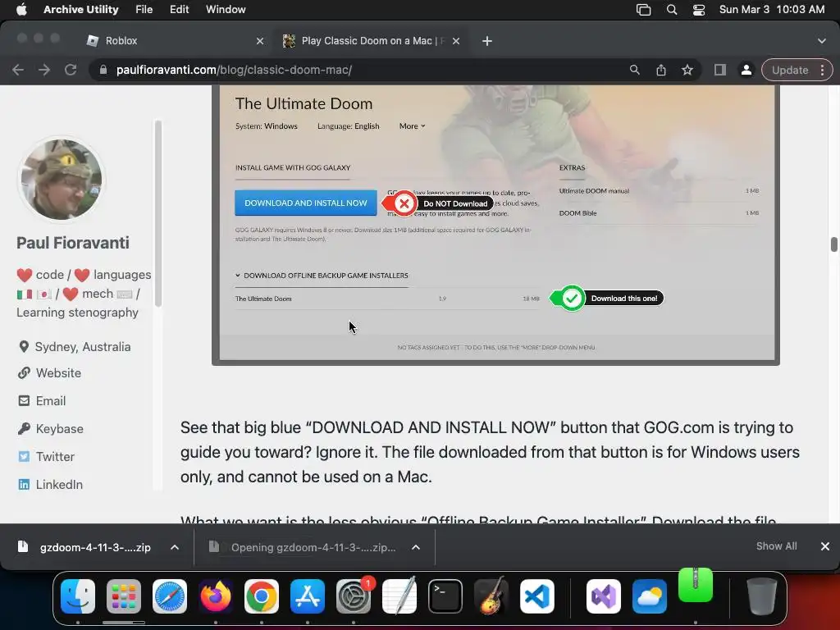This screenshot has height=630, width=840.
Task: Open System Settings from the Dock
Action: (x=354, y=596)
